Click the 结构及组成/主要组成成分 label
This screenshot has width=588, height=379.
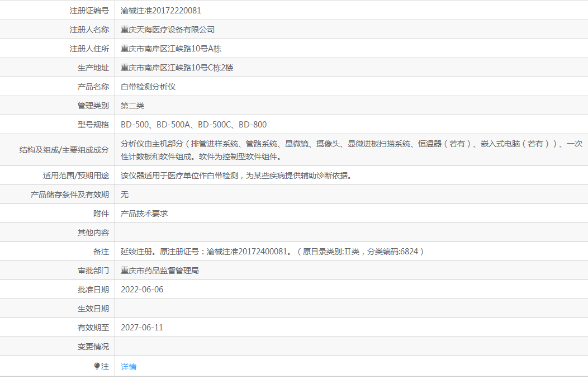click(64, 150)
